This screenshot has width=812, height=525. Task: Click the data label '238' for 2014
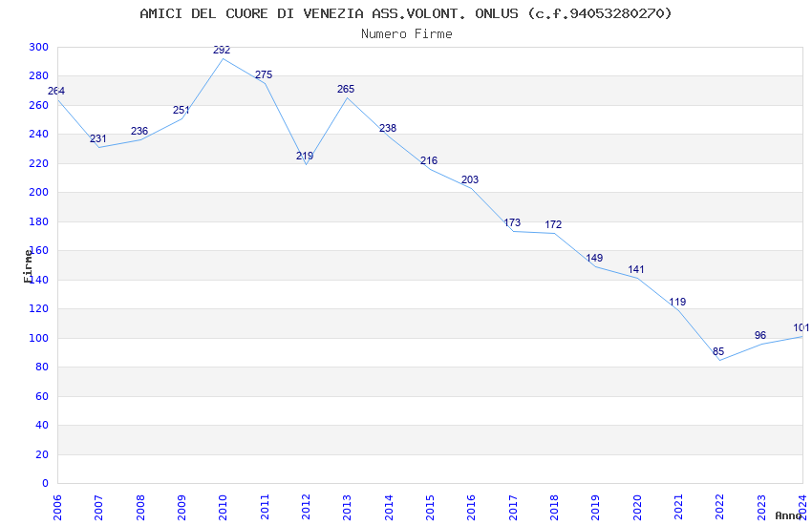[x=388, y=128]
